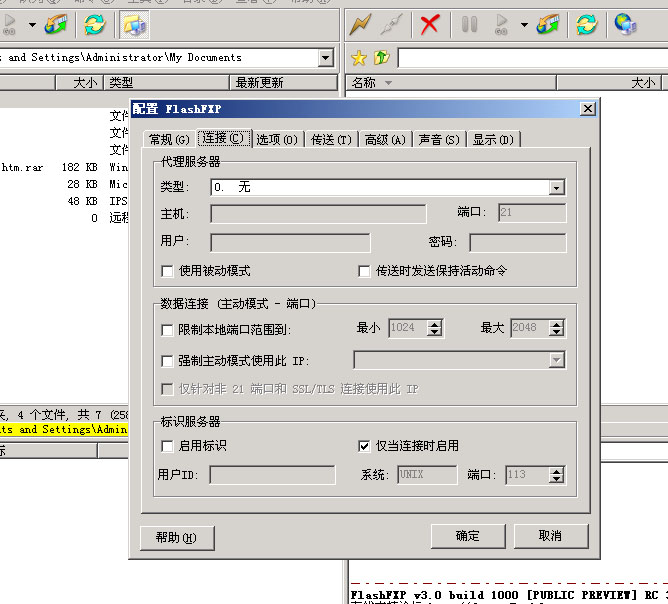Click the connect lightning bolt icon
This screenshot has width=668, height=604.
coord(360,24)
